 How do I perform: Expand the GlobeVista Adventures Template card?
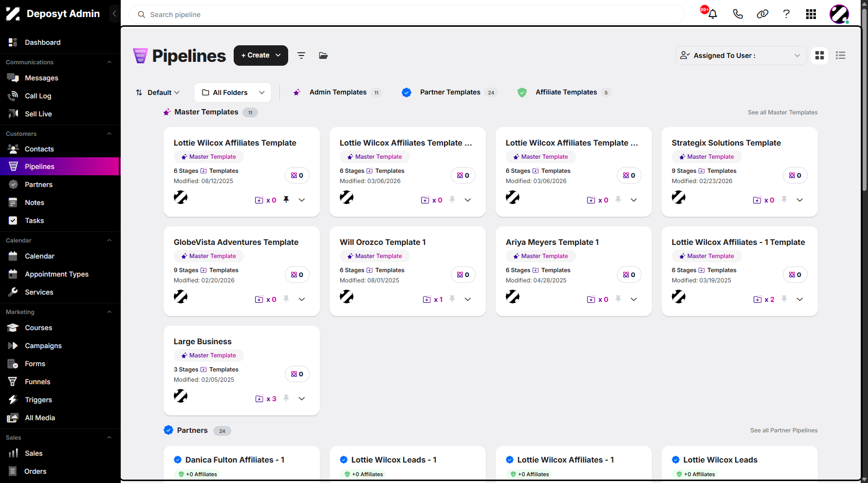click(302, 299)
